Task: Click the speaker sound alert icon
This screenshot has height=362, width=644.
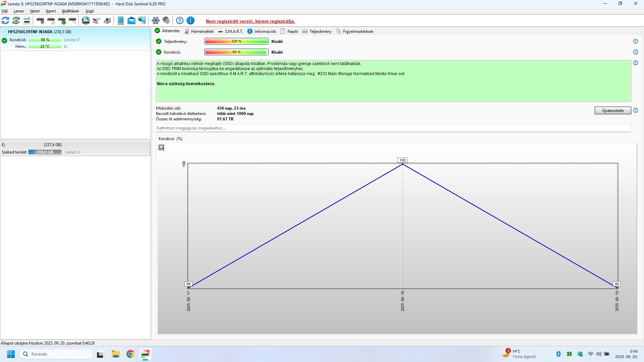Action: click(x=166, y=21)
